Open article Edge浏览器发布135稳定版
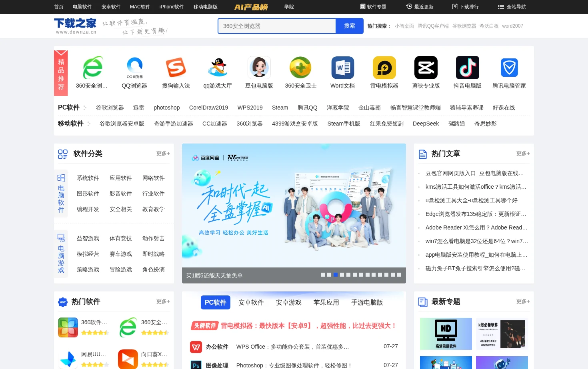This screenshot has width=588, height=369. [476, 214]
